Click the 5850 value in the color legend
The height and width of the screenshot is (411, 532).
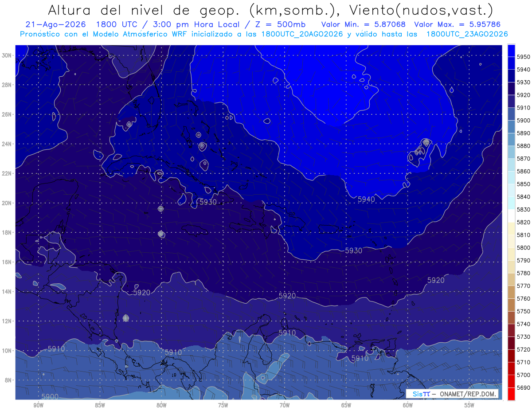tap(523, 184)
